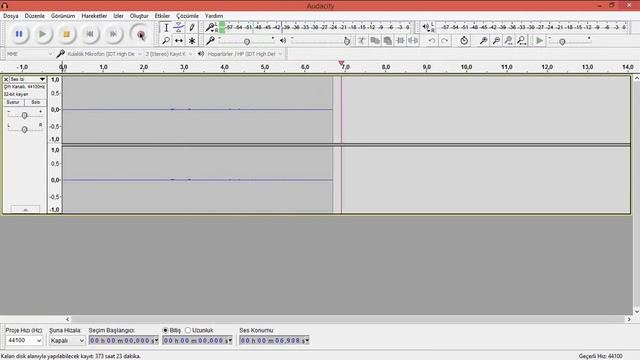This screenshot has height=360, width=640.
Task: Select the Time Shift arrows tool
Action: point(179,40)
